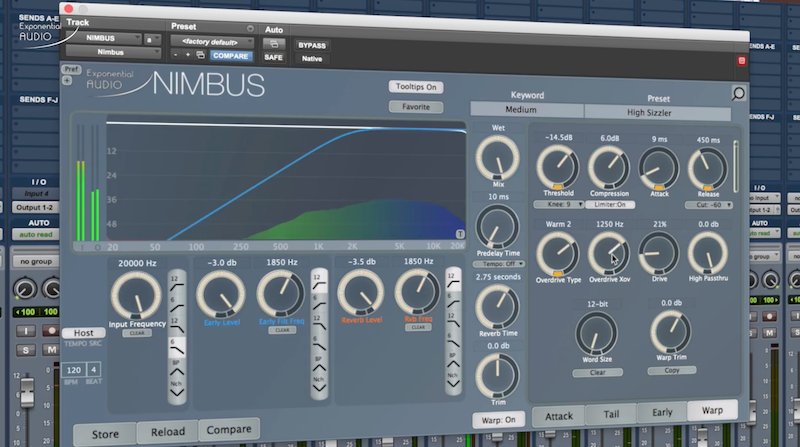
Task: Toggle the Tooltips On button
Action: [x=417, y=87]
